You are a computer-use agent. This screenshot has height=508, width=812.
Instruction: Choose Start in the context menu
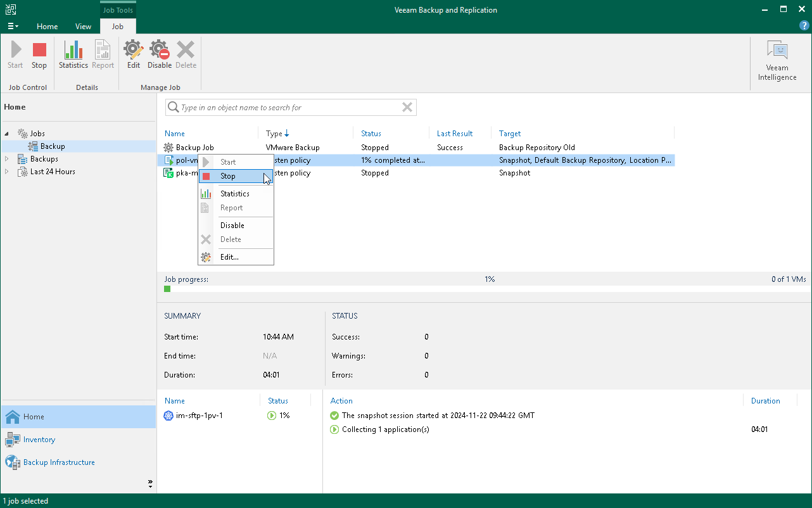(x=236, y=162)
